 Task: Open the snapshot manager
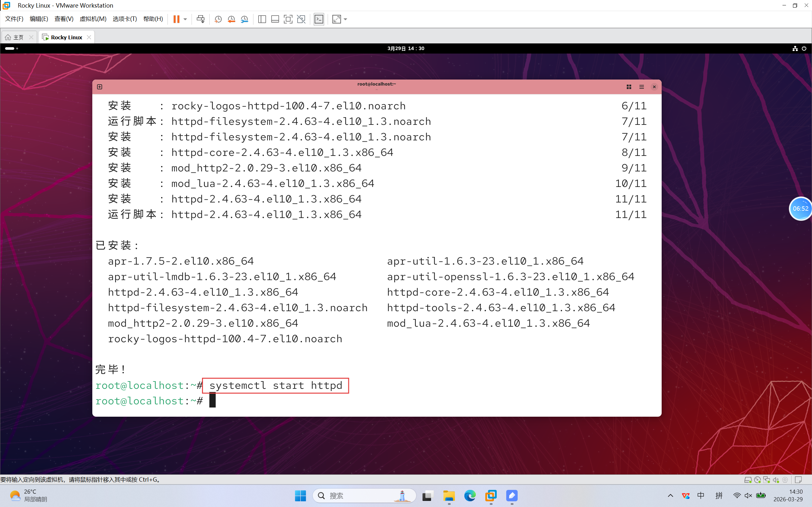(244, 19)
